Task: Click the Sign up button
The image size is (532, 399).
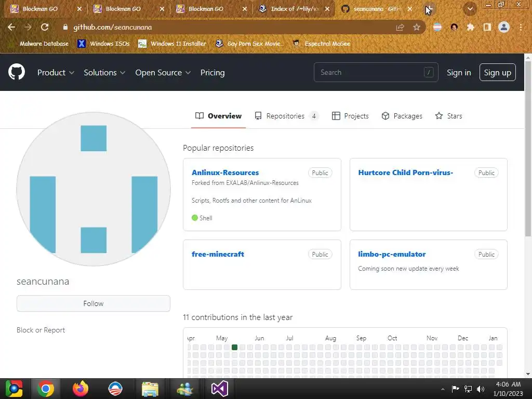Action: click(497, 72)
